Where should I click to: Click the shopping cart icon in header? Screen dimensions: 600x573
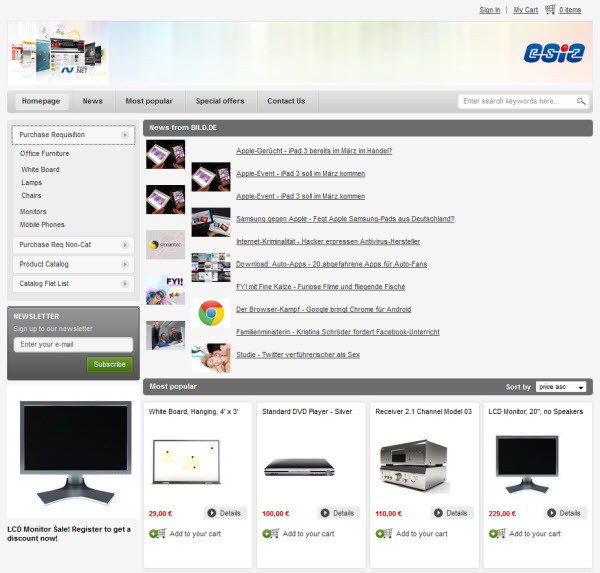click(x=550, y=9)
